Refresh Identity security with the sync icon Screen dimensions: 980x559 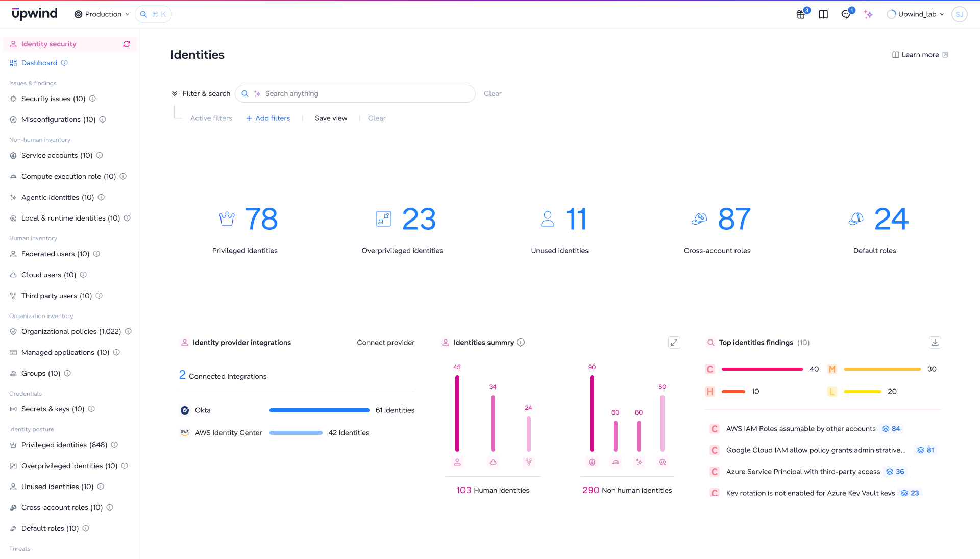[127, 44]
